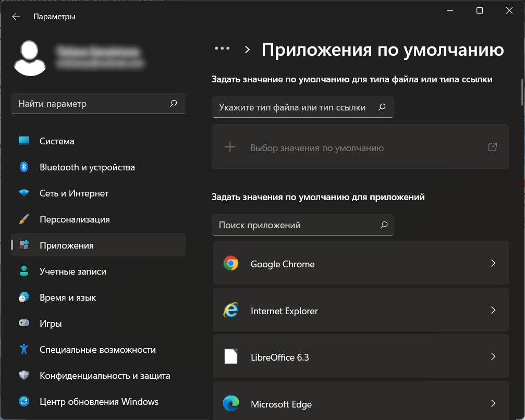This screenshot has width=525, height=420.
Task: Click the LibreOffice document icon
Action: (x=231, y=356)
